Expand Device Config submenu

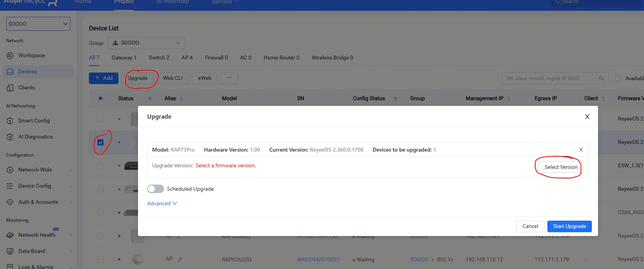(x=71, y=186)
